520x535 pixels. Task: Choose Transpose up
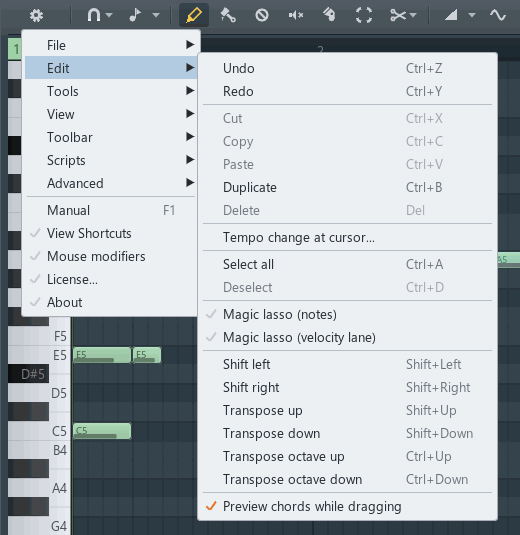point(347,410)
